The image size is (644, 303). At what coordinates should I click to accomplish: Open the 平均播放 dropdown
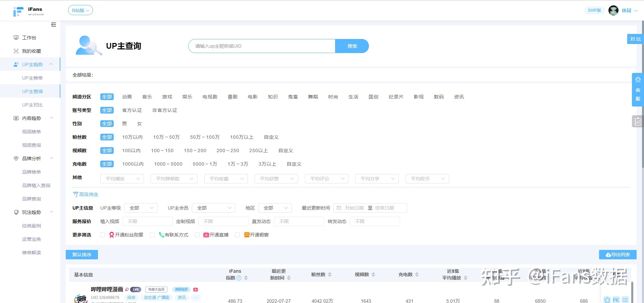pyautogui.click(x=122, y=179)
